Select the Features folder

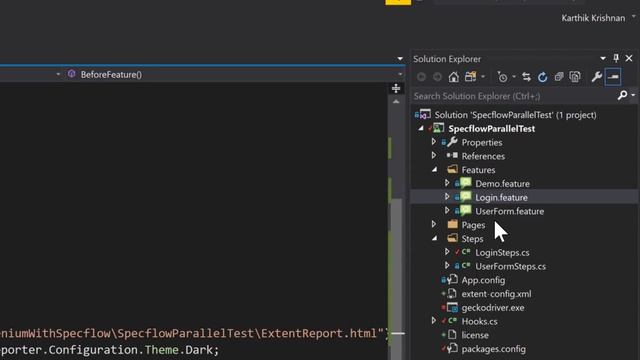point(478,170)
